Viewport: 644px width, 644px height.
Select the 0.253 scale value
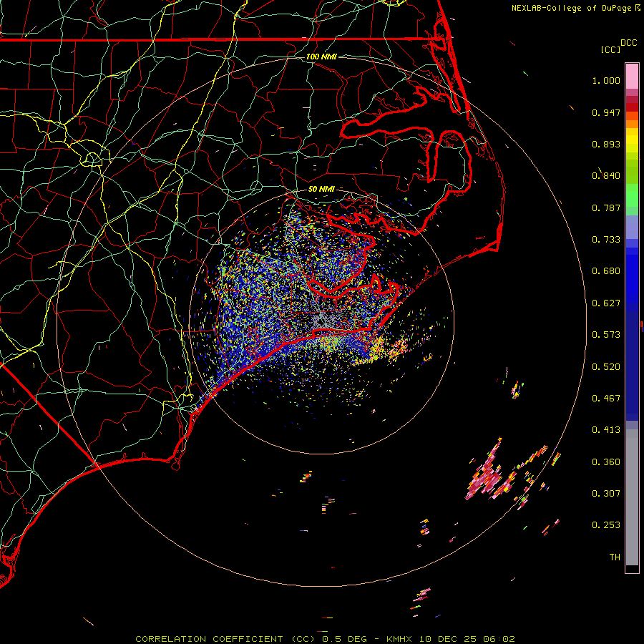click(x=606, y=525)
